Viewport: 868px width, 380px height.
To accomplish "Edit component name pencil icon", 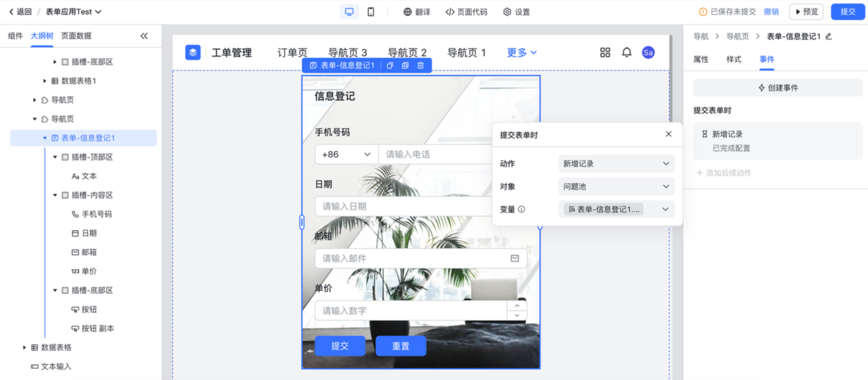I will [828, 36].
